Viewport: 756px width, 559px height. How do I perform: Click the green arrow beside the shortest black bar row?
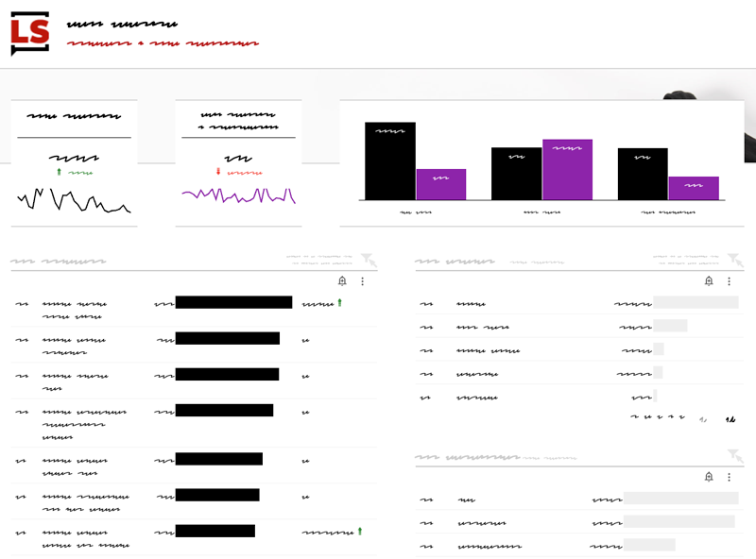pyautogui.click(x=360, y=532)
